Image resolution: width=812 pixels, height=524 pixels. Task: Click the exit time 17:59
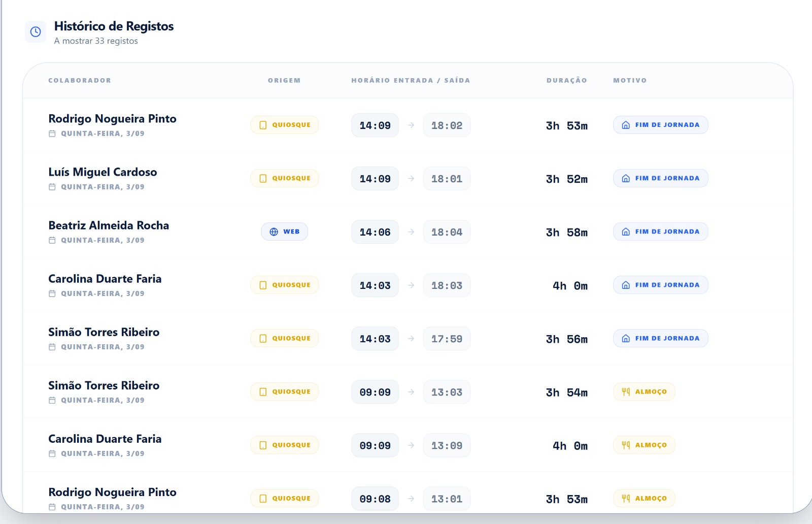447,339
